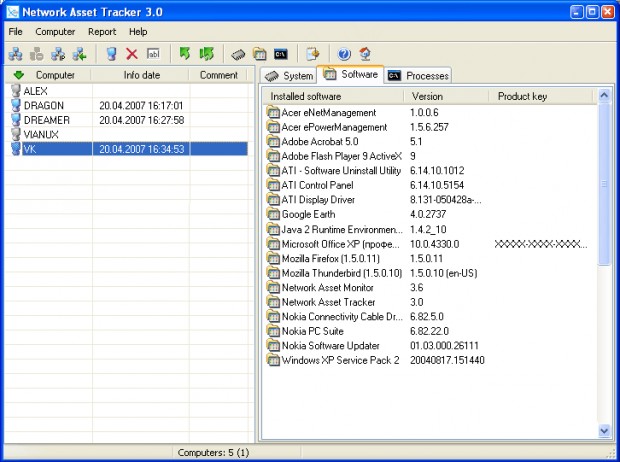Click version 20040817.151440 cell
The image size is (620, 462).
(447, 360)
